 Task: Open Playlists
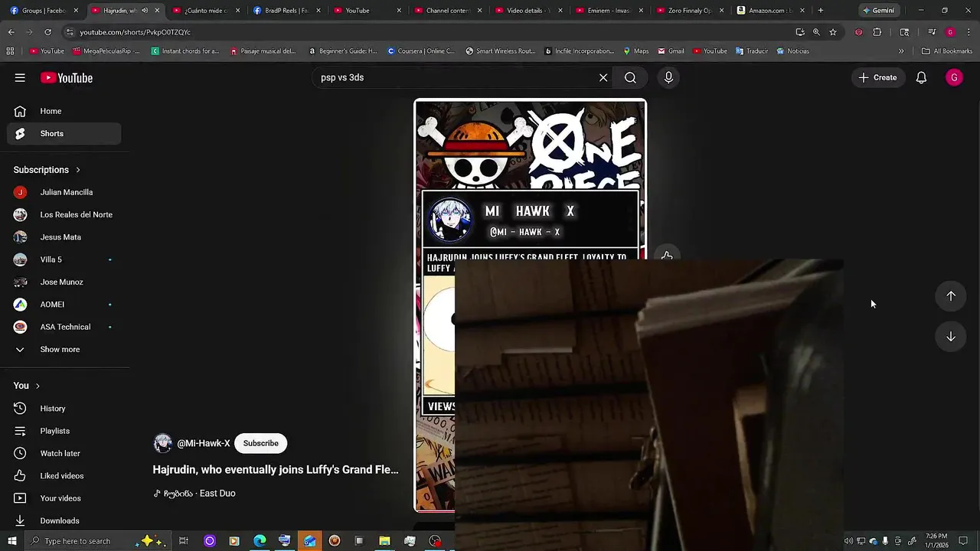tap(64, 431)
